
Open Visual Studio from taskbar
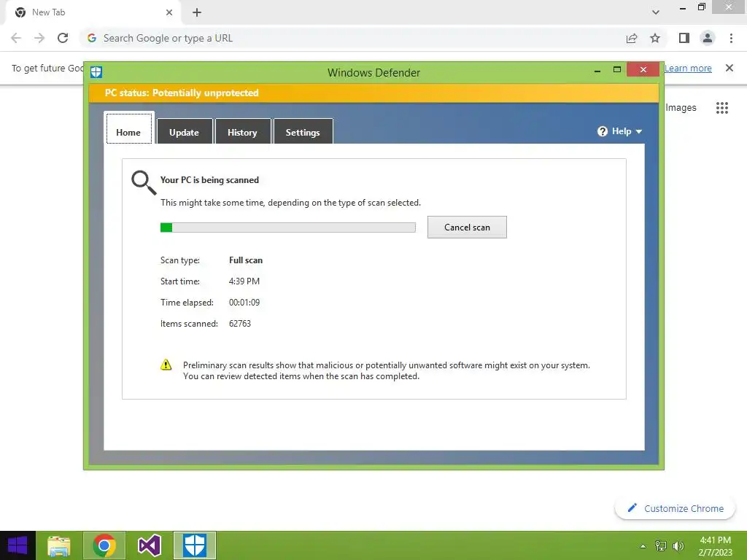149,545
